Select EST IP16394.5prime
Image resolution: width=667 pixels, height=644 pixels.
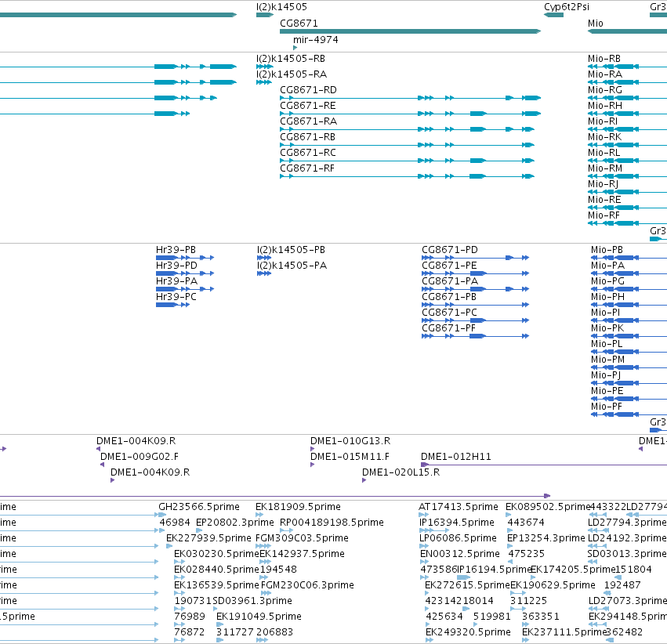pyautogui.click(x=434, y=530)
